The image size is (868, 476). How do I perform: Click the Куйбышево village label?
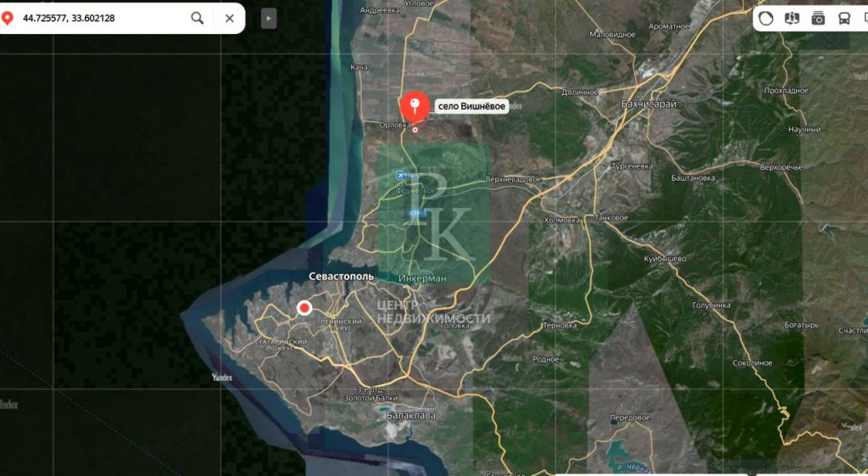point(665,258)
